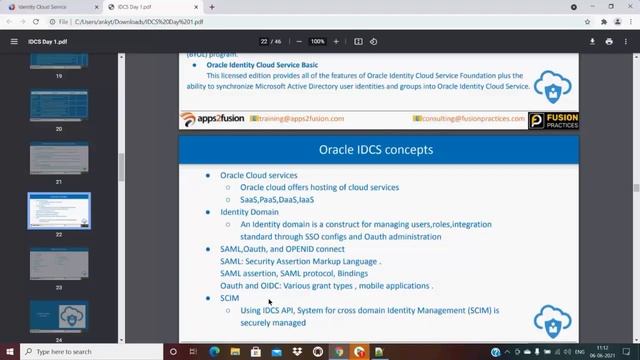This screenshot has width=640, height=360.
Task: Open page 19 thumbnail
Action: [59, 61]
